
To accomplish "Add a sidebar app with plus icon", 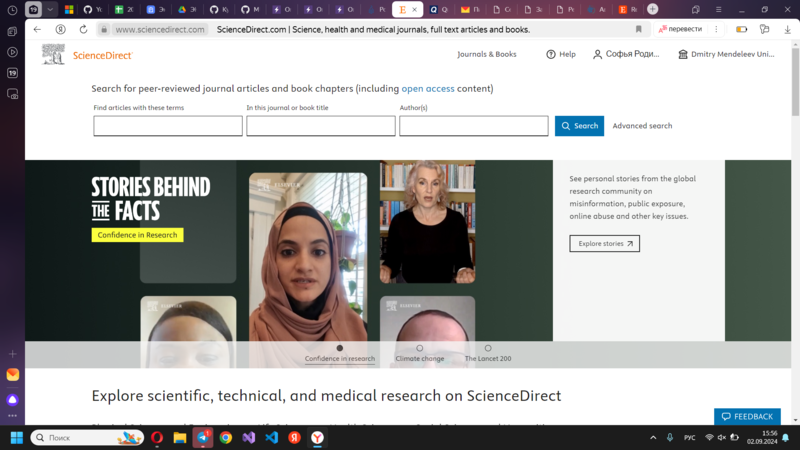I will [12, 354].
